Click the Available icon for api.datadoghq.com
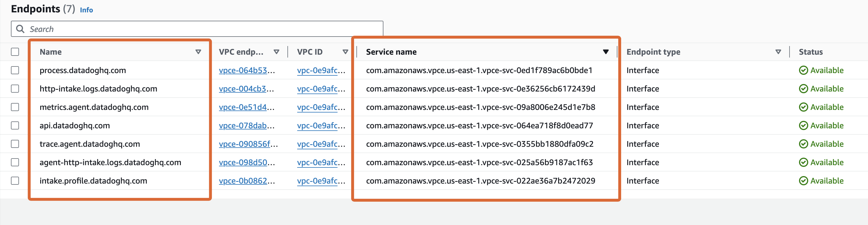This screenshot has height=225, width=868. (x=803, y=125)
